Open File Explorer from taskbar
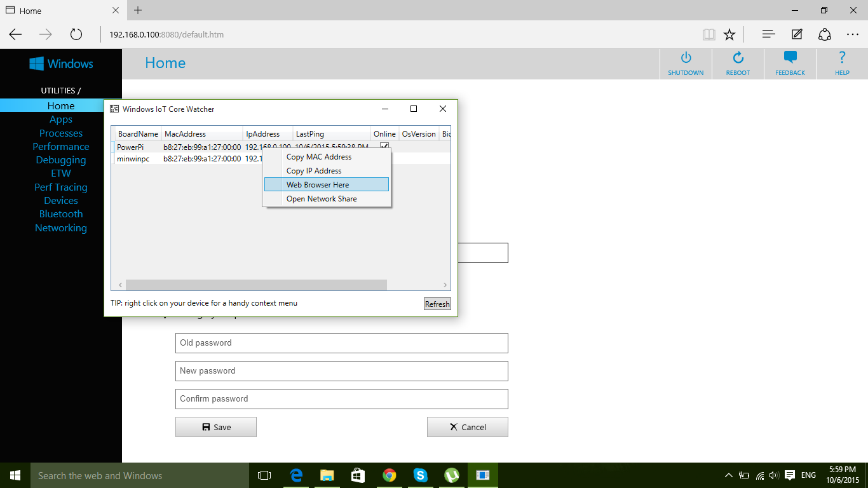868x488 pixels. [x=327, y=475]
